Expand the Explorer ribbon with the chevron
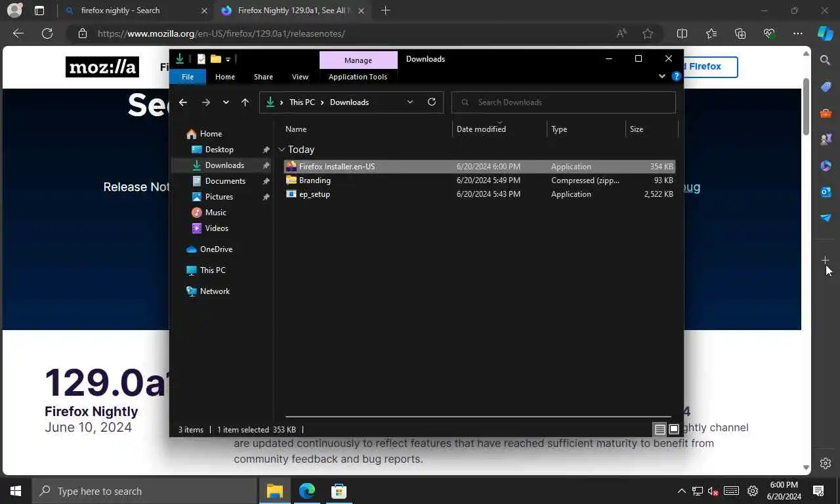The image size is (840, 504). click(661, 77)
